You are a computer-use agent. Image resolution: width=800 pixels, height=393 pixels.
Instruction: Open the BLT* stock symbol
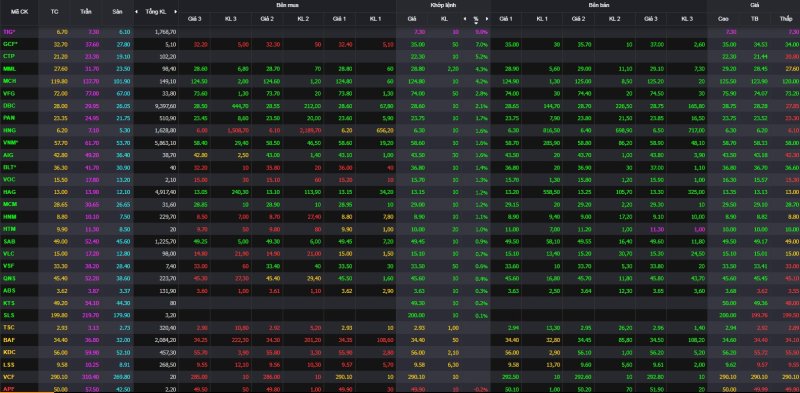9,167
